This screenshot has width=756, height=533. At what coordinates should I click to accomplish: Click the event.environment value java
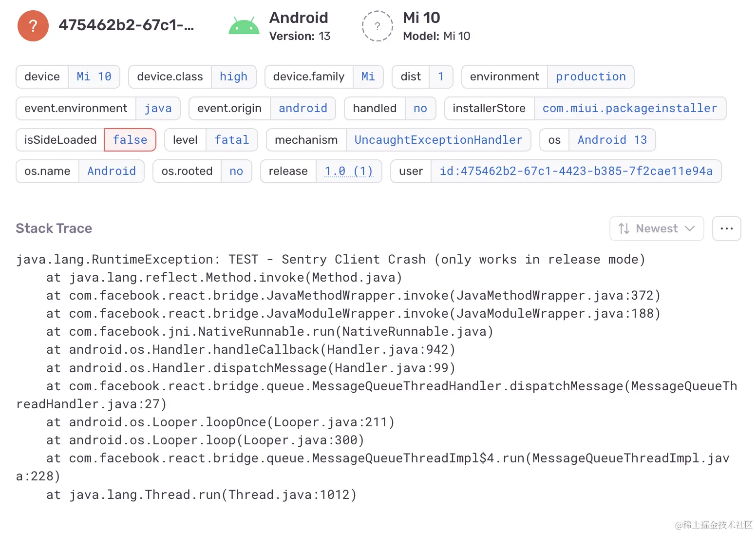pos(158,108)
